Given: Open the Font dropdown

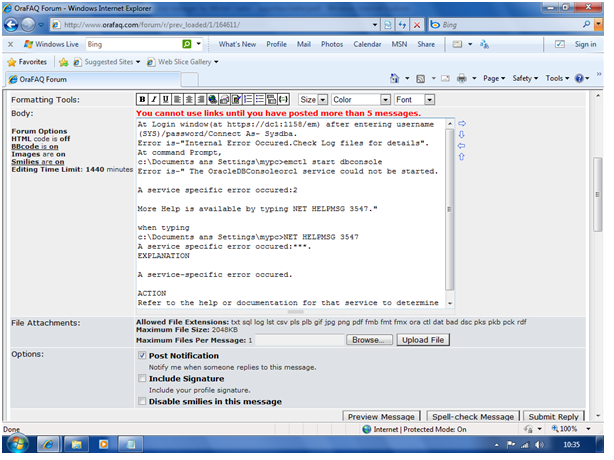Looking at the screenshot, I should click(413, 100).
